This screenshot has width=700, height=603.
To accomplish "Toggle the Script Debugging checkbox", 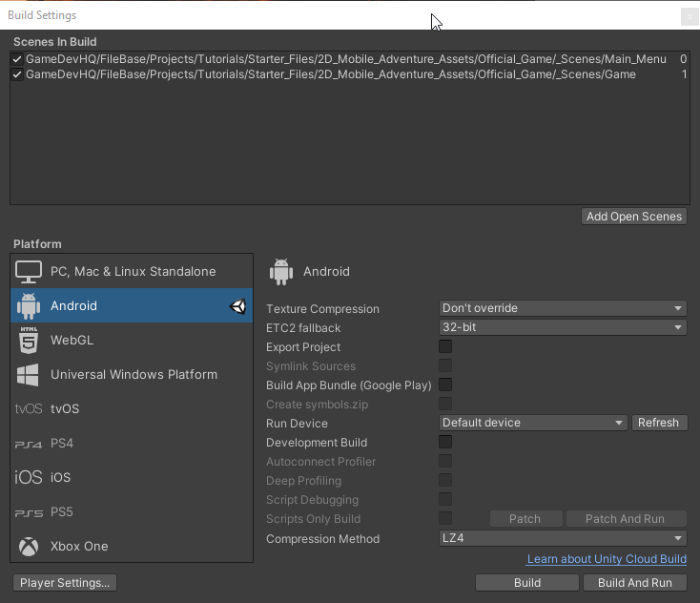I will (445, 499).
